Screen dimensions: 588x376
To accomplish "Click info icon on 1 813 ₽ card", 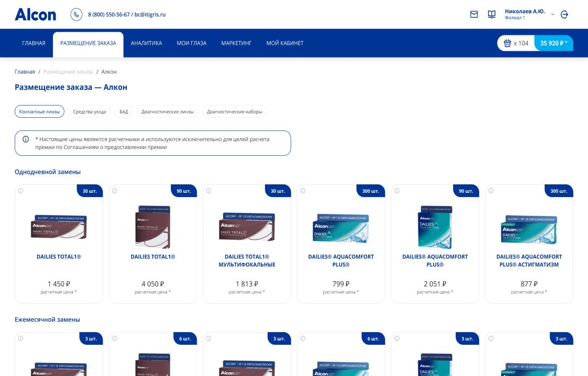I will pos(209,191).
